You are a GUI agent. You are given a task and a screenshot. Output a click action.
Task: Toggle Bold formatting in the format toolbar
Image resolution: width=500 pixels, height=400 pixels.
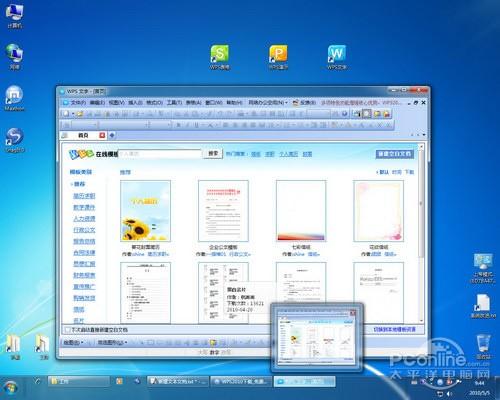tap(178, 125)
